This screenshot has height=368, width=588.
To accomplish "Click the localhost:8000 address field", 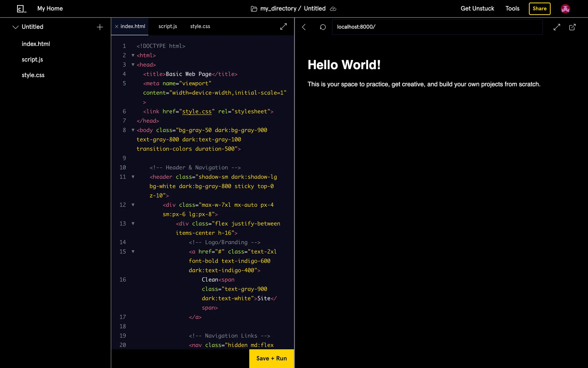I will [437, 27].
